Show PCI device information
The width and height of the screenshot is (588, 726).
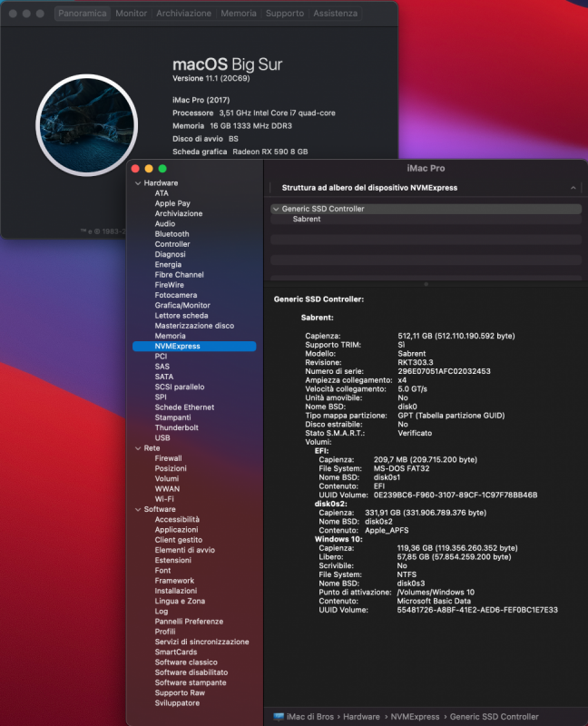[161, 356]
